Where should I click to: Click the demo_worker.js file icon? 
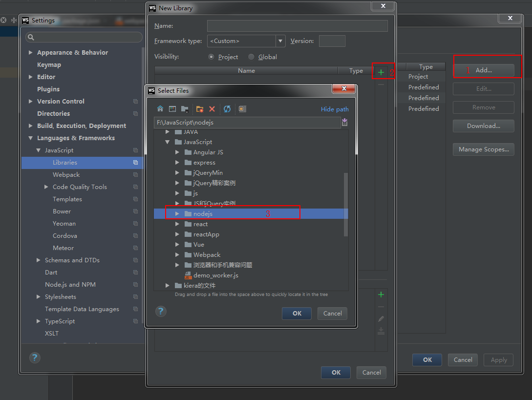[188, 275]
